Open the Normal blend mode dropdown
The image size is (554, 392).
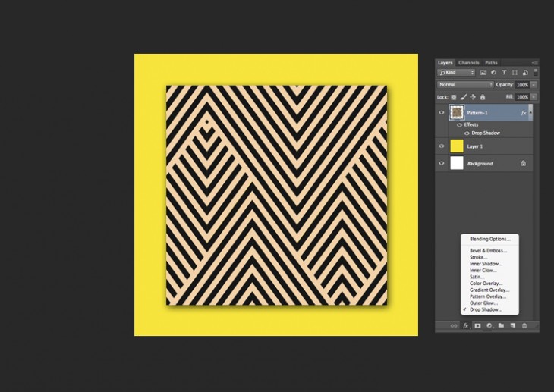click(465, 85)
